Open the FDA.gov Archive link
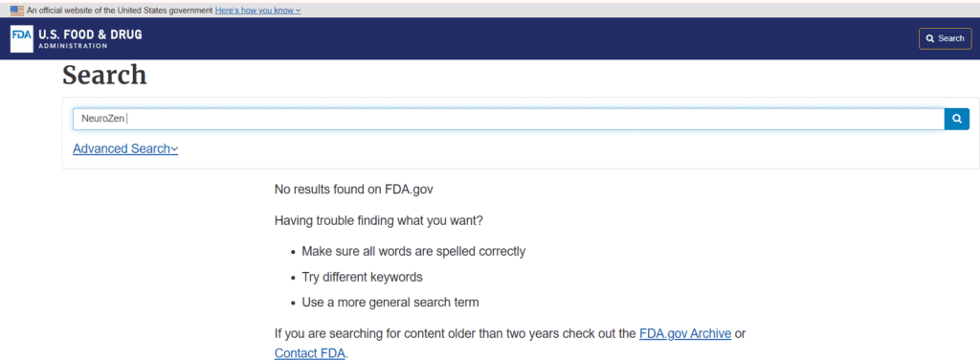The height and width of the screenshot is (362, 980). click(685, 333)
